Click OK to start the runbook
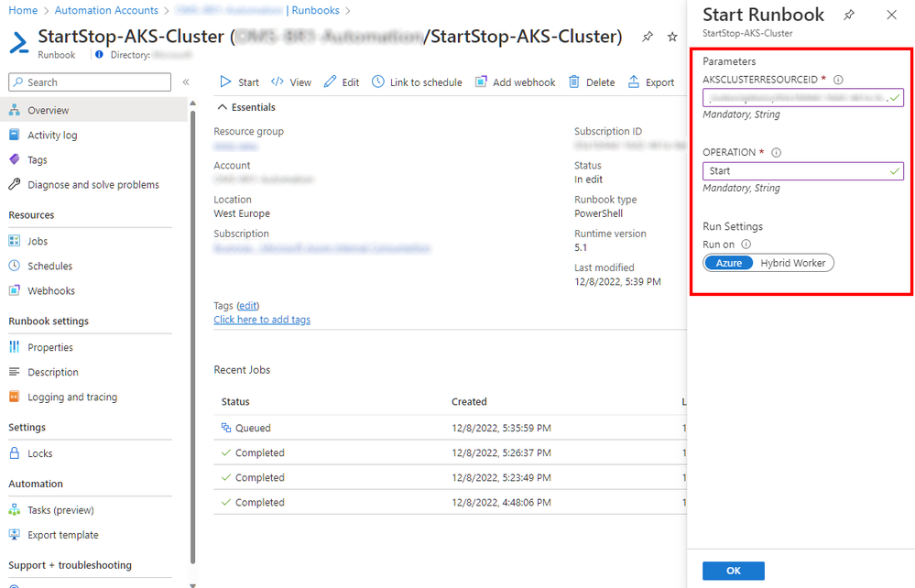Viewport: 915px width, 588px height. pos(734,571)
